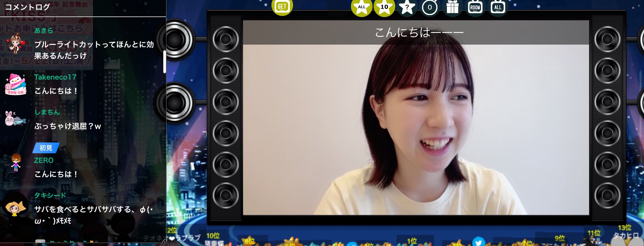644x246 pixels.
Task: Throw all stars with ALL star
Action: coord(362,8)
